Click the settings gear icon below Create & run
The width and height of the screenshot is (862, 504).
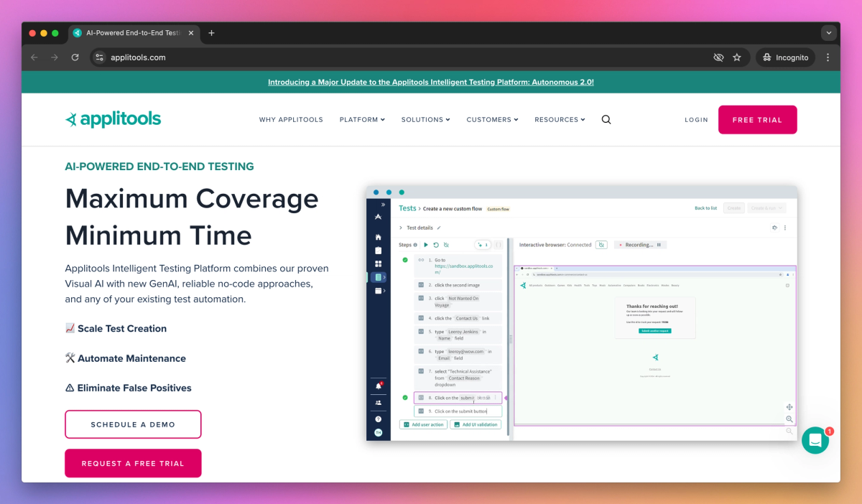pos(774,228)
